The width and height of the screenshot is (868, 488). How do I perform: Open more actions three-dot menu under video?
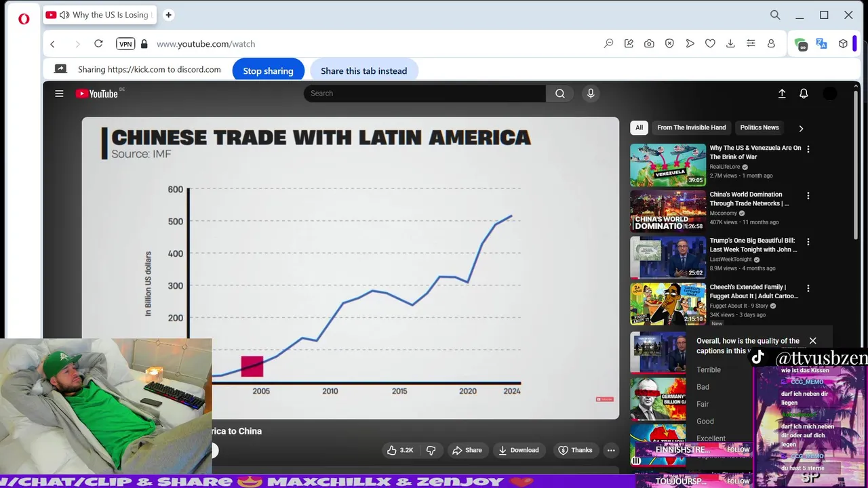click(611, 450)
